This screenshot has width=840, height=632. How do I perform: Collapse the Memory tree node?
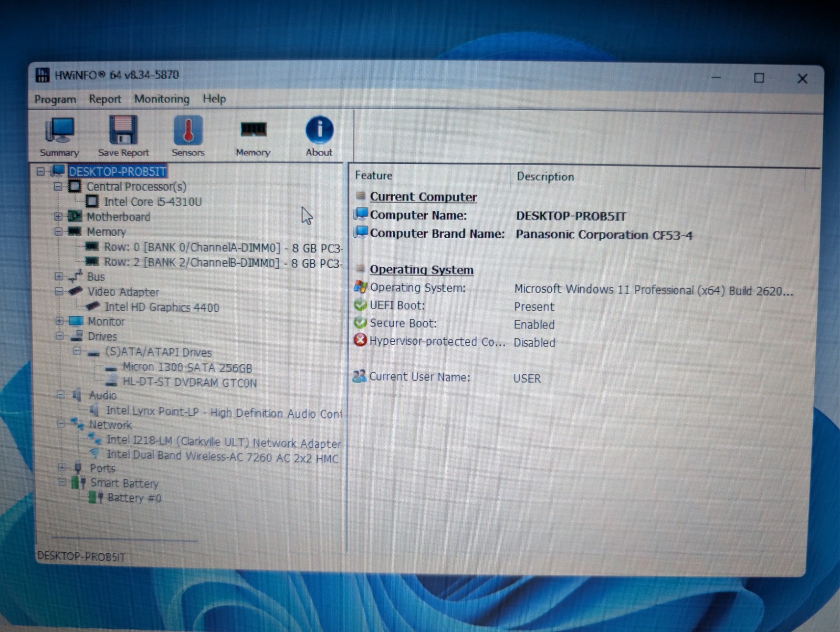click(x=58, y=231)
